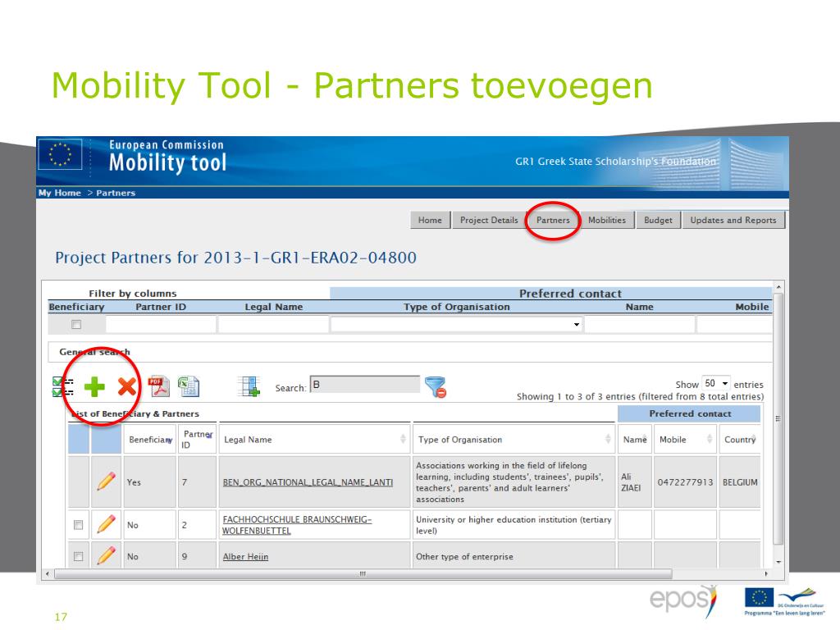Click the General search section header
Image resolution: width=840 pixels, height=630 pixels.
(94, 352)
